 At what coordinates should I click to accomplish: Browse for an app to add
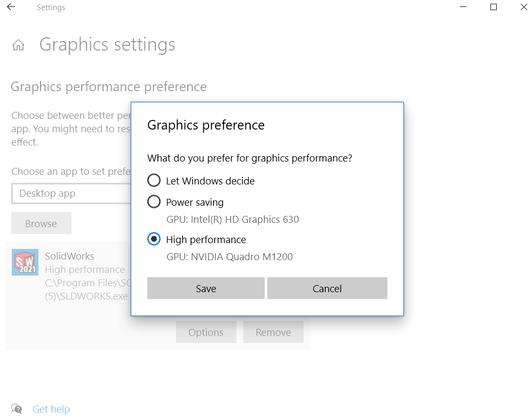coord(41,223)
